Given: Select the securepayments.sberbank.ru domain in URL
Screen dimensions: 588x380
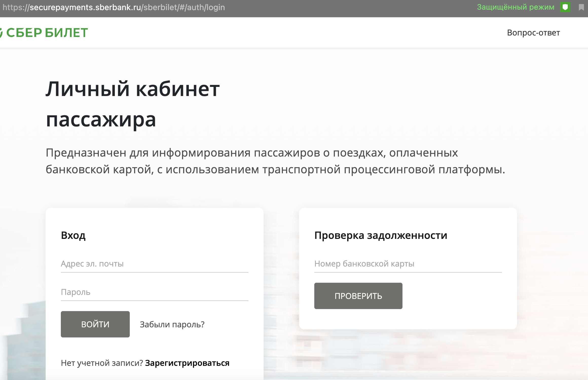Looking at the screenshot, I should pyautogui.click(x=85, y=8).
